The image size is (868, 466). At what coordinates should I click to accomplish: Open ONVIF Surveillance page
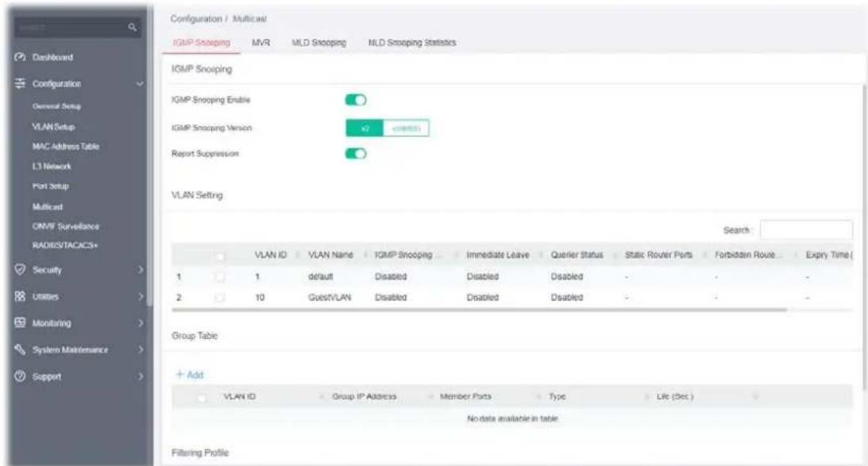pos(66,226)
